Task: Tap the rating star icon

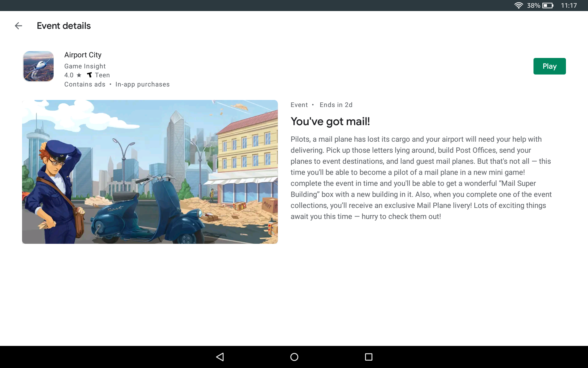Action: point(79,75)
